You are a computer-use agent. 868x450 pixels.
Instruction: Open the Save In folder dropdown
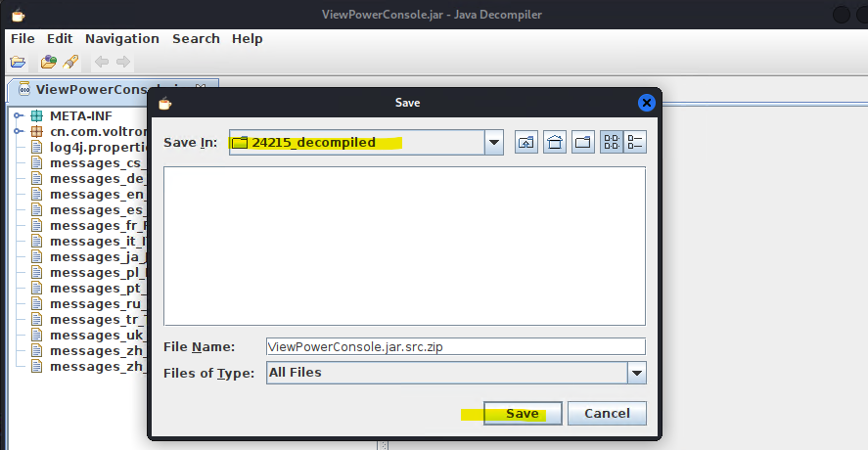[x=494, y=143]
